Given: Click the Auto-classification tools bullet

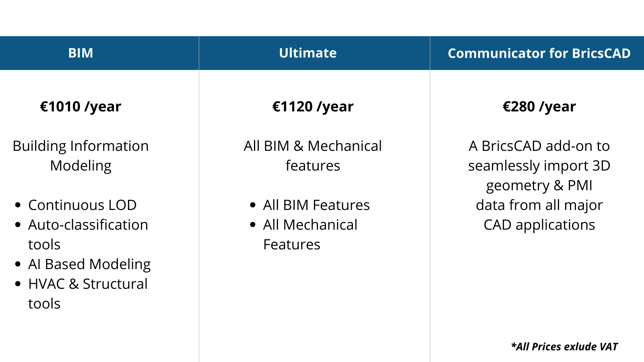Looking at the screenshot, I should coord(88,234).
